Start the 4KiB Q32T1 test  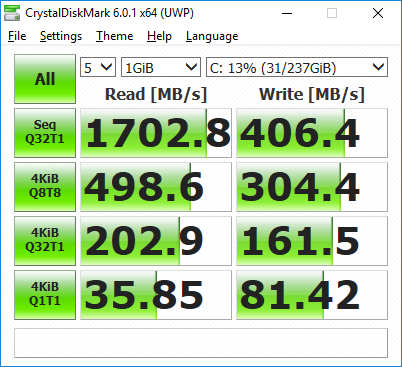(45, 241)
